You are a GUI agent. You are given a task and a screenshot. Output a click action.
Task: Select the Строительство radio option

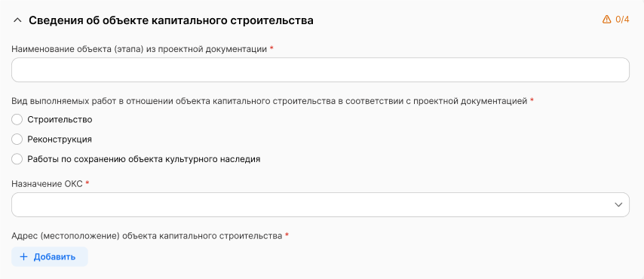[x=17, y=120]
